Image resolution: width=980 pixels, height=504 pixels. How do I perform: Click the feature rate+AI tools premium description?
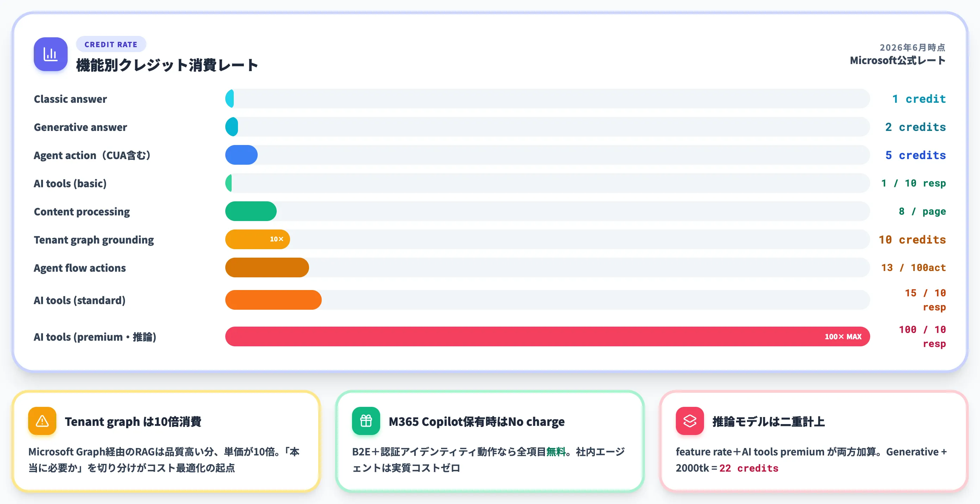pos(811,460)
